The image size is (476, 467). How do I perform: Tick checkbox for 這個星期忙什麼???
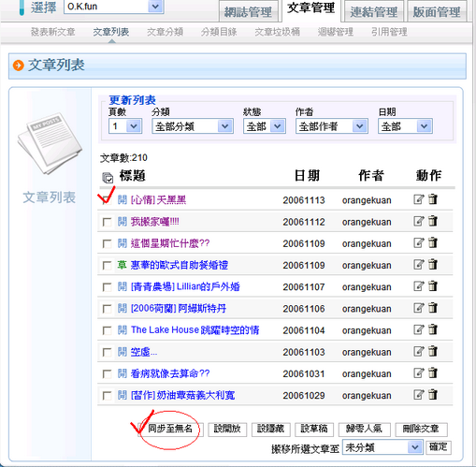pyautogui.click(x=107, y=243)
